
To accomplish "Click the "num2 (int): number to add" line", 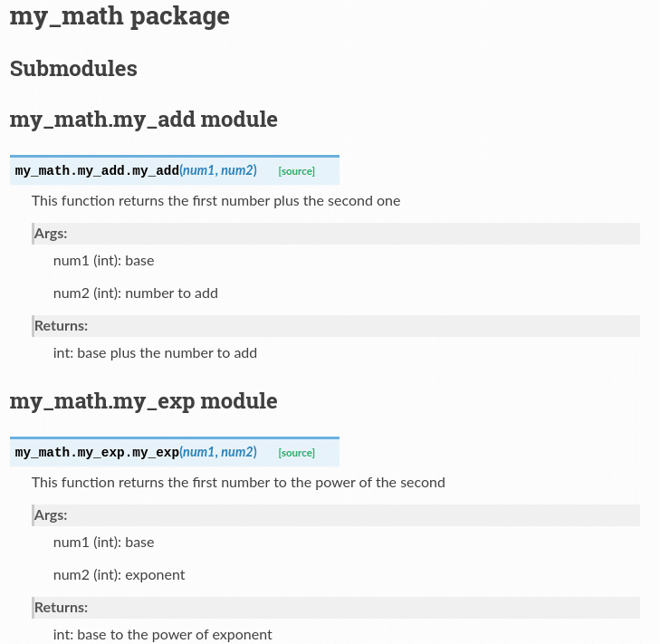I will [135, 293].
